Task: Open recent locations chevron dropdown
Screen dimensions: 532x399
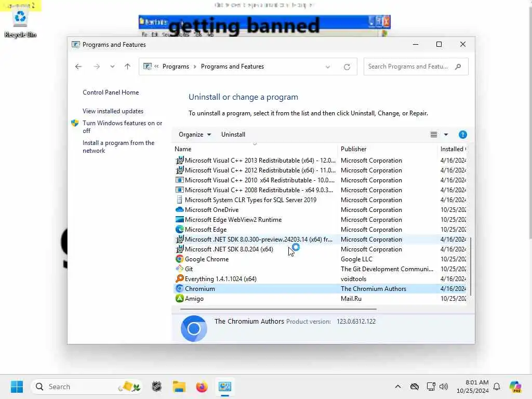Action: 112,66
